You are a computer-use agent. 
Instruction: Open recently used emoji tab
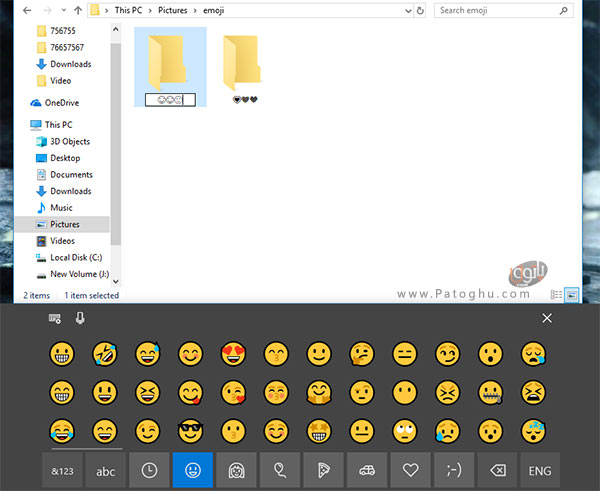(x=149, y=470)
